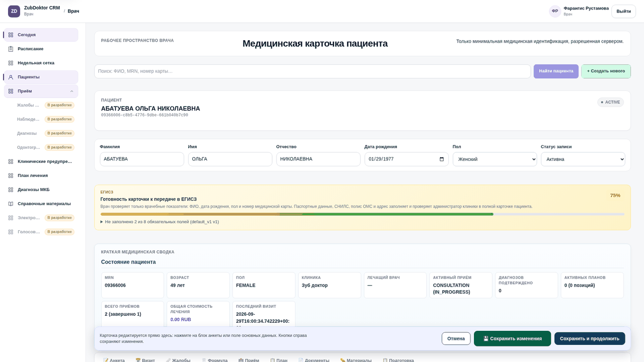644x362 pixels.
Task: Click the Имя input field
Action: coord(230,159)
